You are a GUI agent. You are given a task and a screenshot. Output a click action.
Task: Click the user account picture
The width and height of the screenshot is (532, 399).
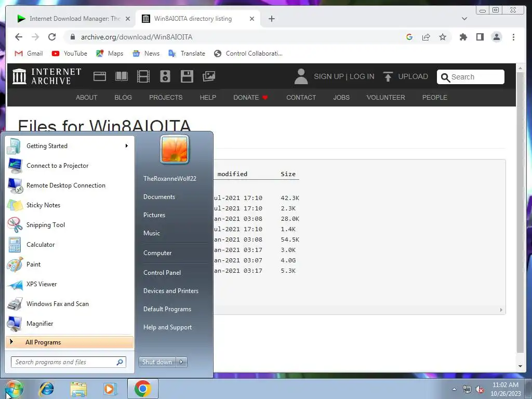pyautogui.click(x=175, y=149)
